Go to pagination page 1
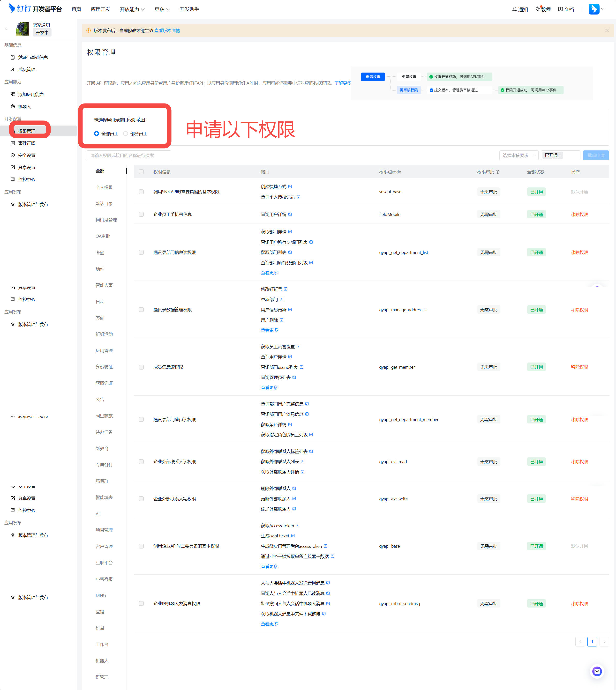This screenshot has width=616, height=690. coord(592,642)
